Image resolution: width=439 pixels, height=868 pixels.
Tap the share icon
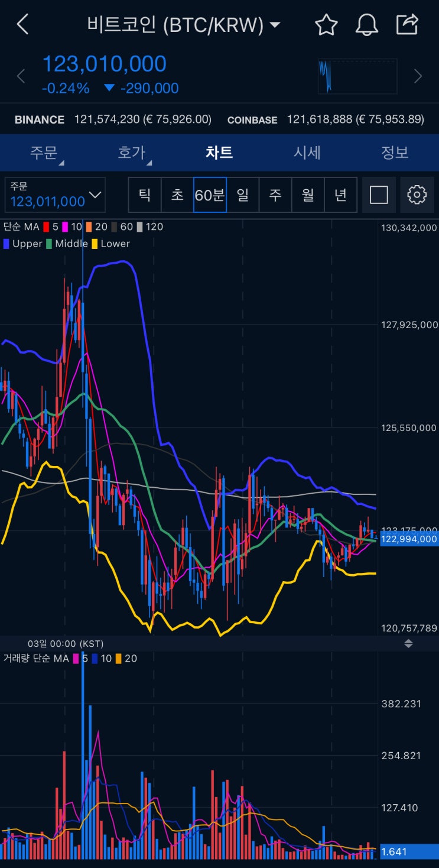coord(407,24)
